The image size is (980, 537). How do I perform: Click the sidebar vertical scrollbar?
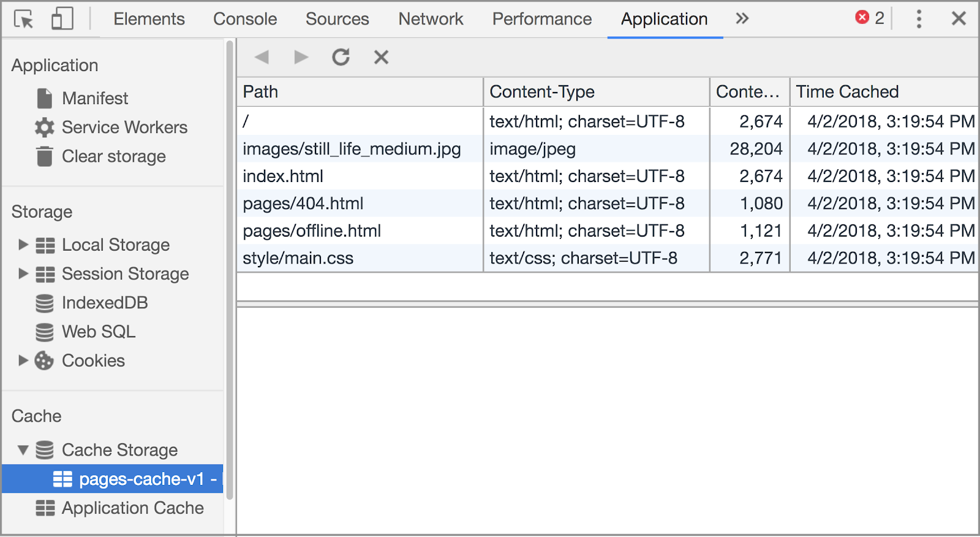[230, 270]
